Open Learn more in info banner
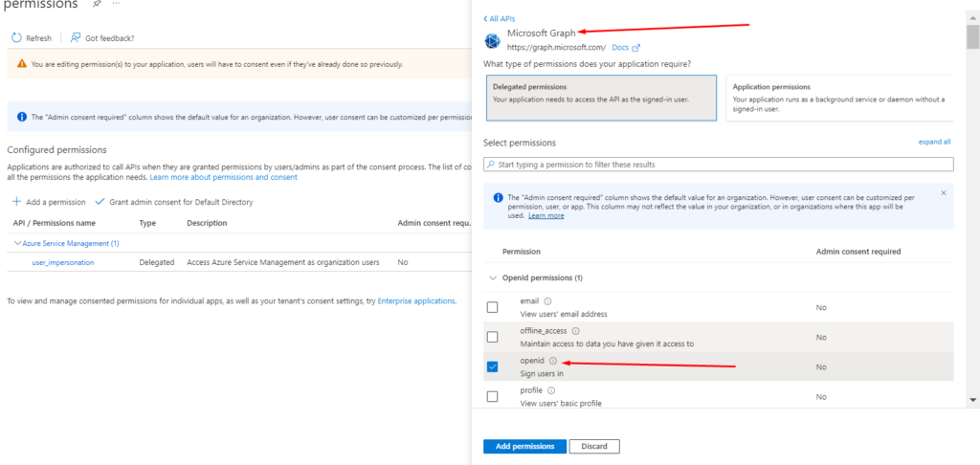 click(546, 215)
